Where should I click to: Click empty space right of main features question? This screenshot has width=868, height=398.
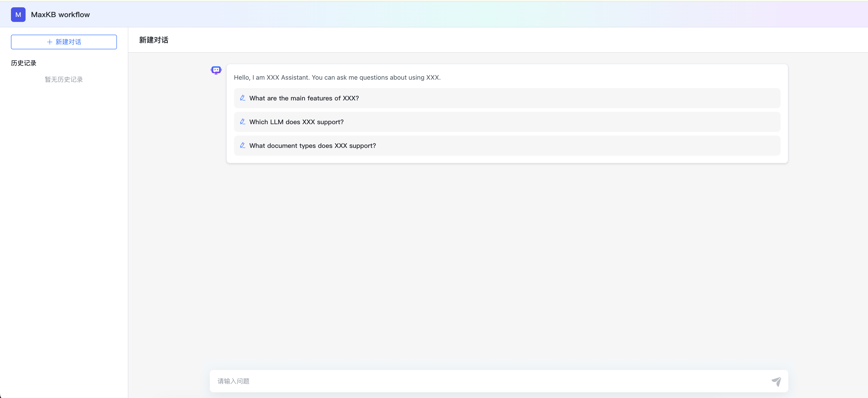point(573,98)
